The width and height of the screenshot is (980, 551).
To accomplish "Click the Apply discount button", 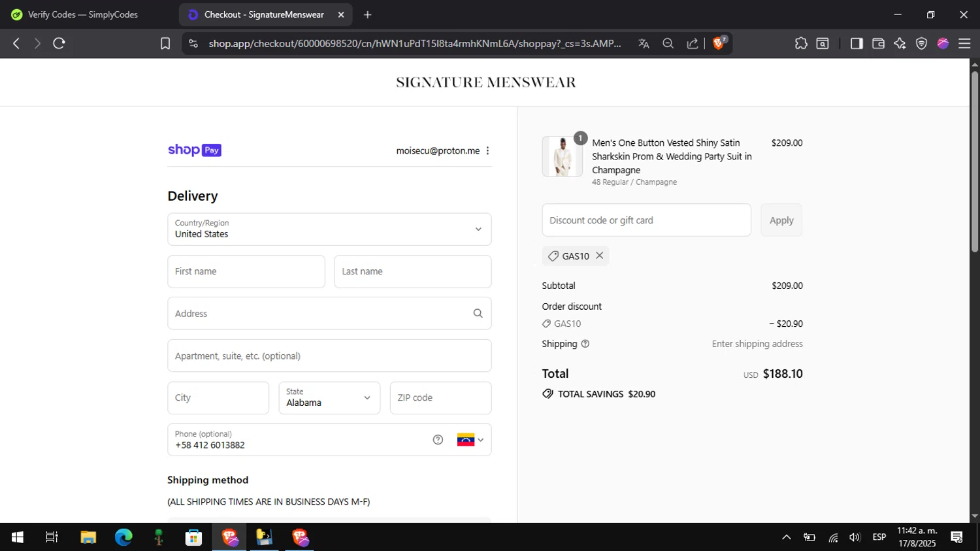I will [781, 220].
